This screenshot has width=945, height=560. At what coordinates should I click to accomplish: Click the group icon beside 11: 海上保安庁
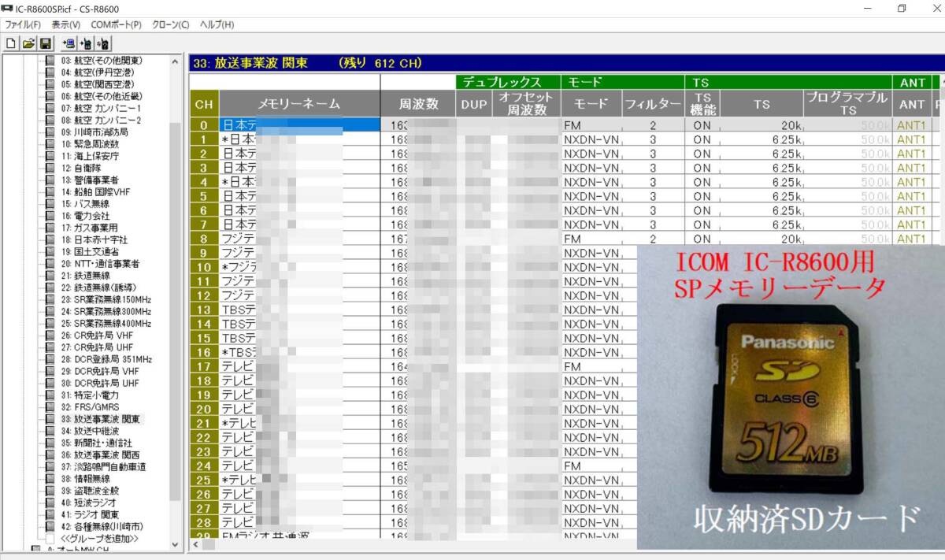[x=50, y=156]
